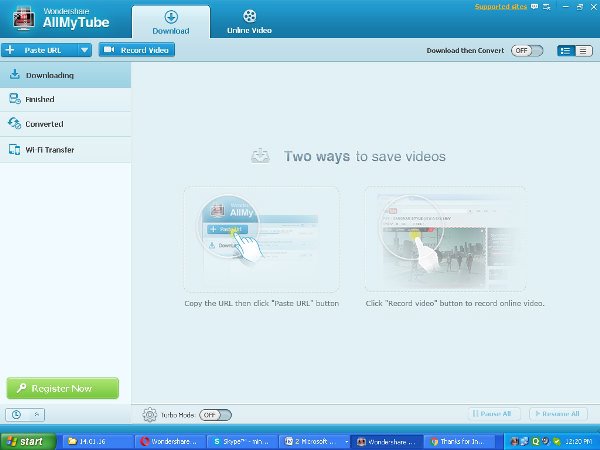The height and width of the screenshot is (450, 600).
Task: Click the green Q tray icon
Action: pyautogui.click(x=535, y=442)
